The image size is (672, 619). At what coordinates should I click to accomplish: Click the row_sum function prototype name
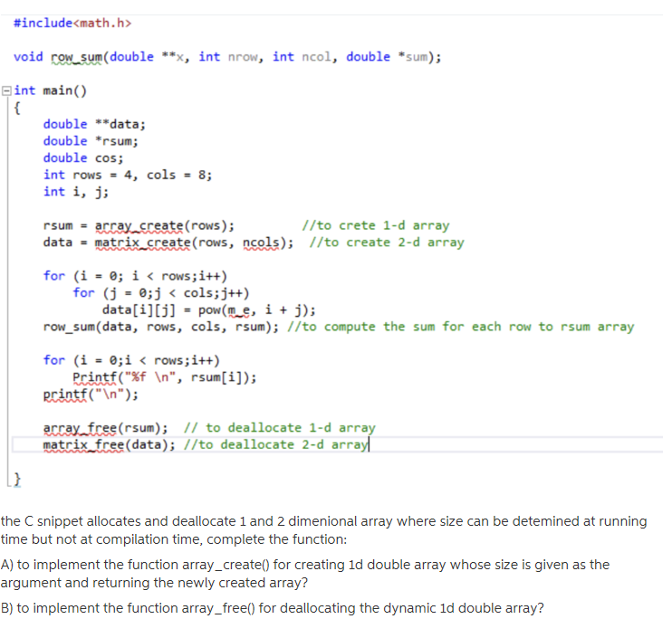point(76,57)
